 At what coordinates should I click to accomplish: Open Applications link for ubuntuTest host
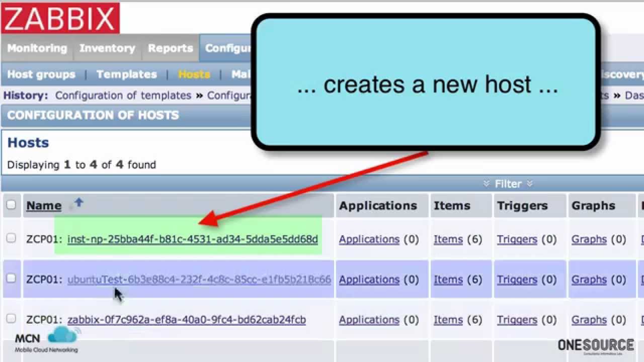(369, 280)
